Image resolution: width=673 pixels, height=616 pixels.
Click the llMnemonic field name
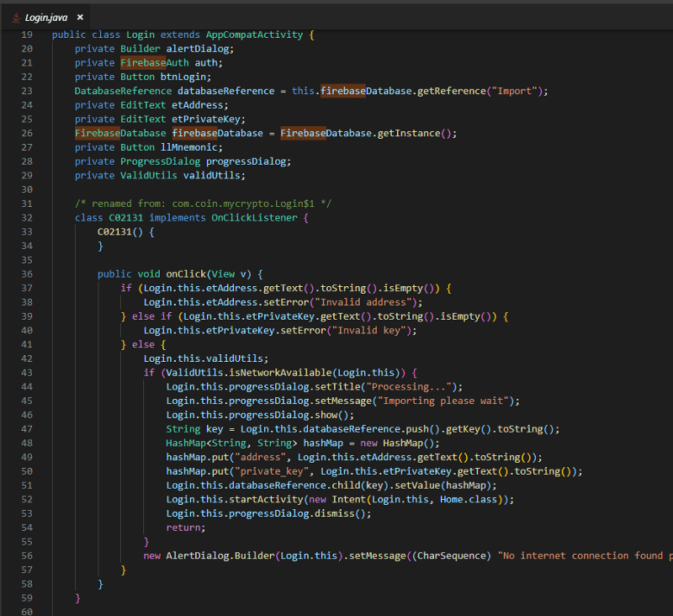188,147
